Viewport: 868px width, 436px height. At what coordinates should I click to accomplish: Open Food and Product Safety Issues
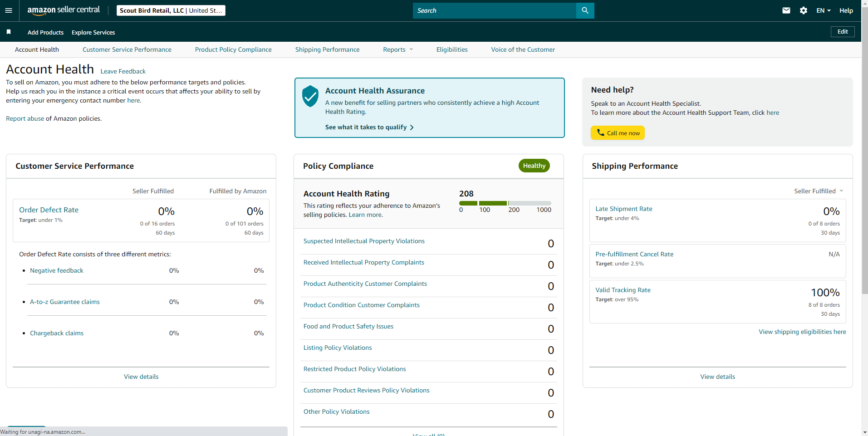348,326
